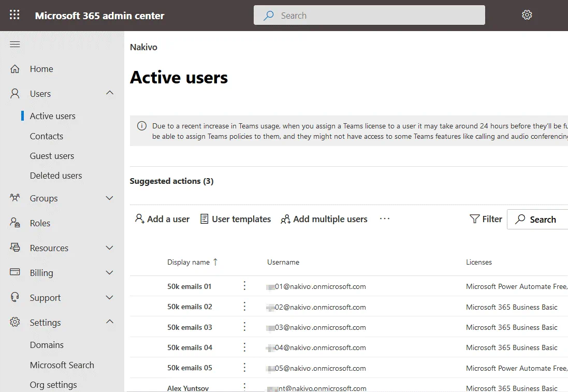Open the app launcher waffle icon
568x392 pixels.
14,15
